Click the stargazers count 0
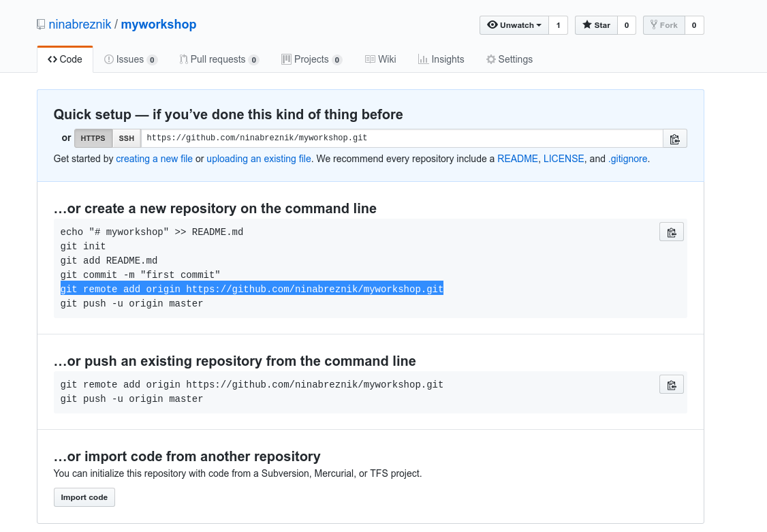Image resolution: width=767 pixels, height=532 pixels. pos(627,25)
